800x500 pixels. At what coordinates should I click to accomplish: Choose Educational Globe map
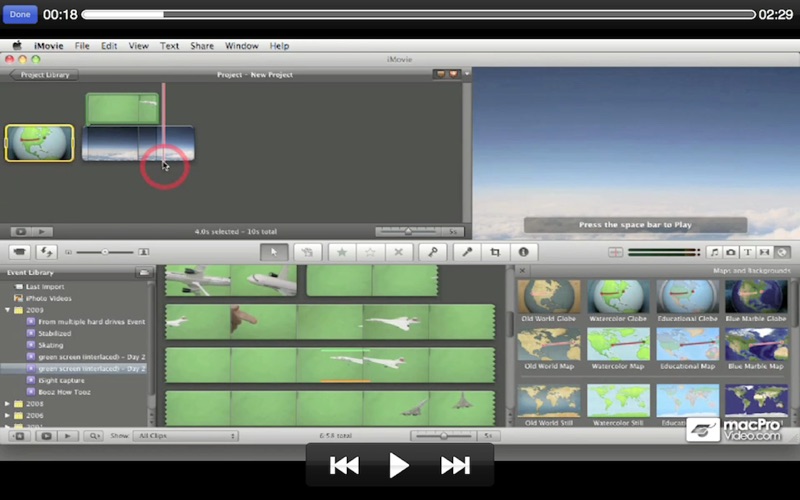(x=687, y=296)
